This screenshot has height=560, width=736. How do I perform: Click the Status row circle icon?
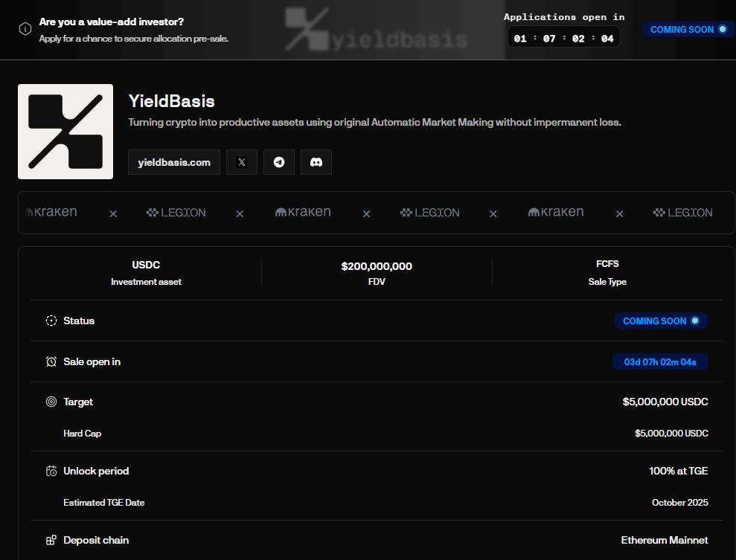(51, 321)
